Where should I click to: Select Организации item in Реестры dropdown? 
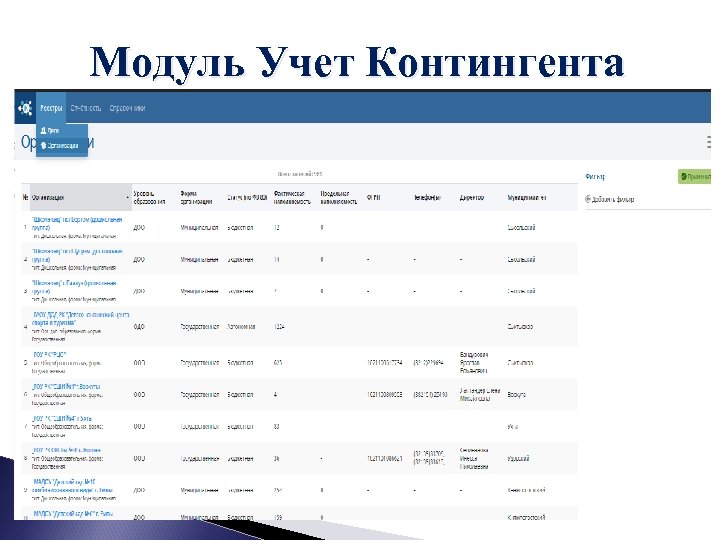[x=60, y=146]
